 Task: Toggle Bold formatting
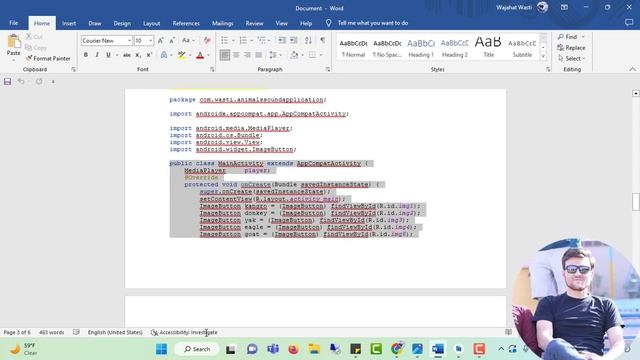[86, 55]
